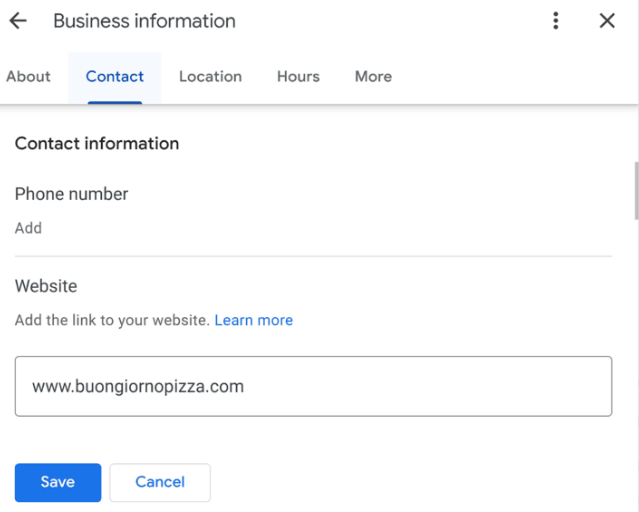Open the Learn more link

click(x=253, y=320)
